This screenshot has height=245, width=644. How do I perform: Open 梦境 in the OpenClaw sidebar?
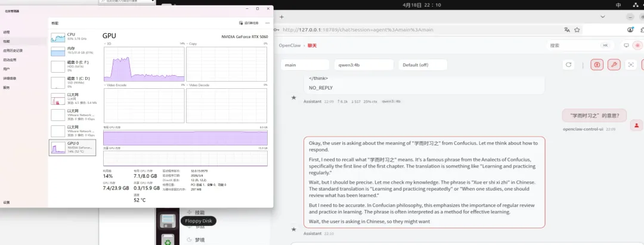pyautogui.click(x=200, y=240)
